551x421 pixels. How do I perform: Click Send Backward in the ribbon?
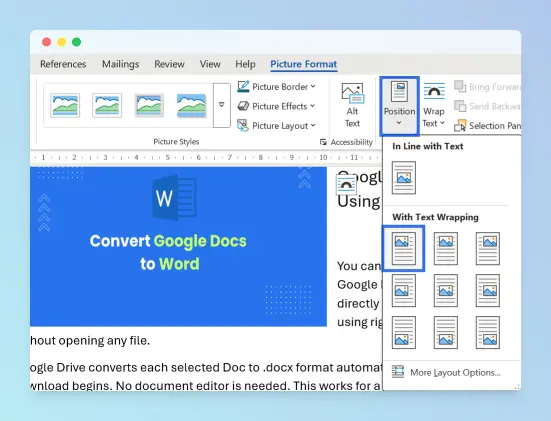pos(487,106)
